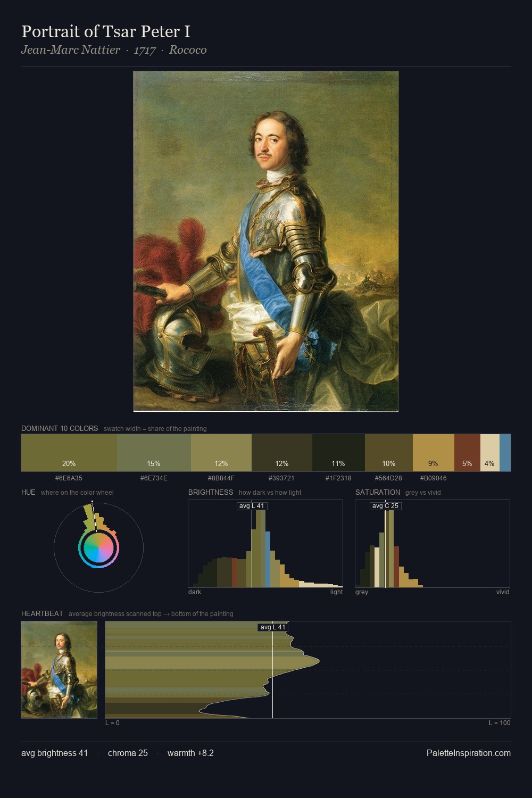Click the small painting thumbnail beside Heartbeat chart

click(59, 670)
